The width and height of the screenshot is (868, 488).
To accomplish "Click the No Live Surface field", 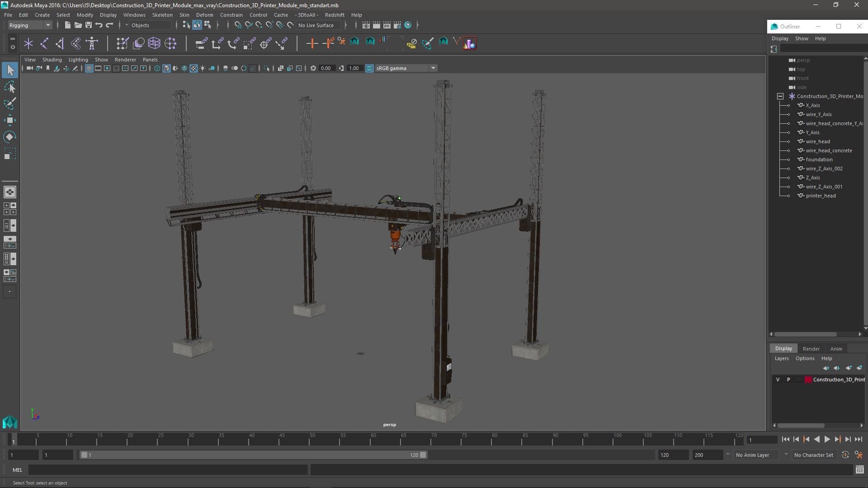I will point(319,25).
